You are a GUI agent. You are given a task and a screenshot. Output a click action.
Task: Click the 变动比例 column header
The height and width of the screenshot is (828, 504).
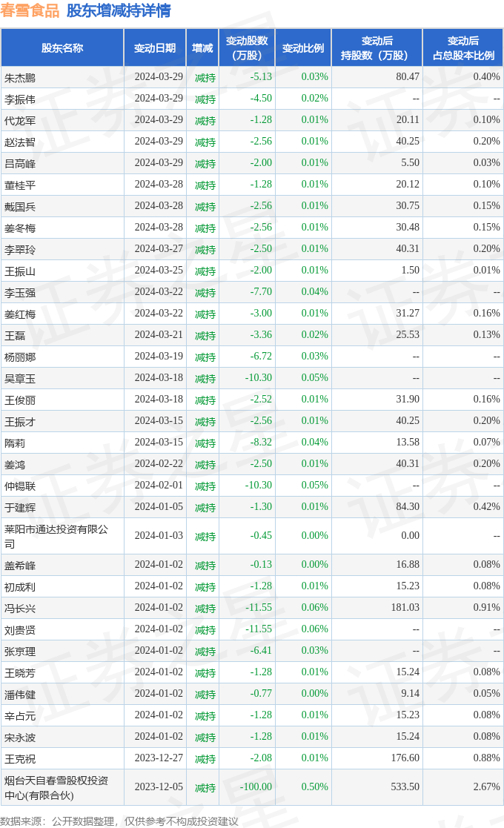303,48
